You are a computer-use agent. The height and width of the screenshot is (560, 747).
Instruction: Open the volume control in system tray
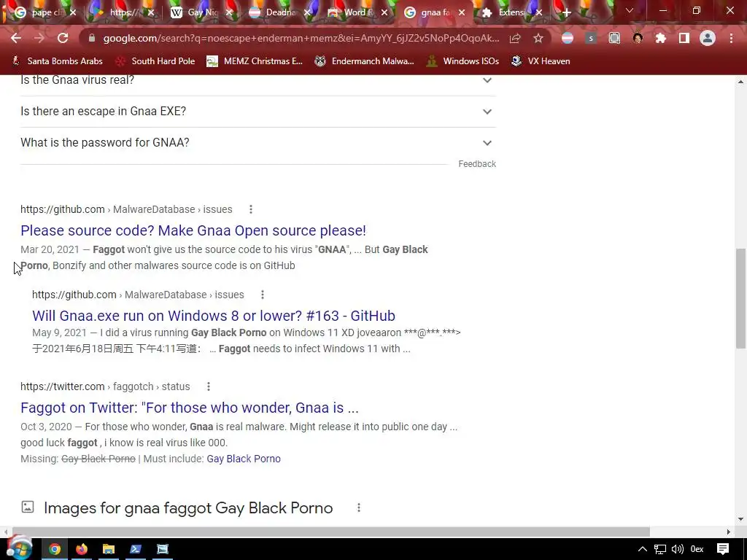click(678, 549)
